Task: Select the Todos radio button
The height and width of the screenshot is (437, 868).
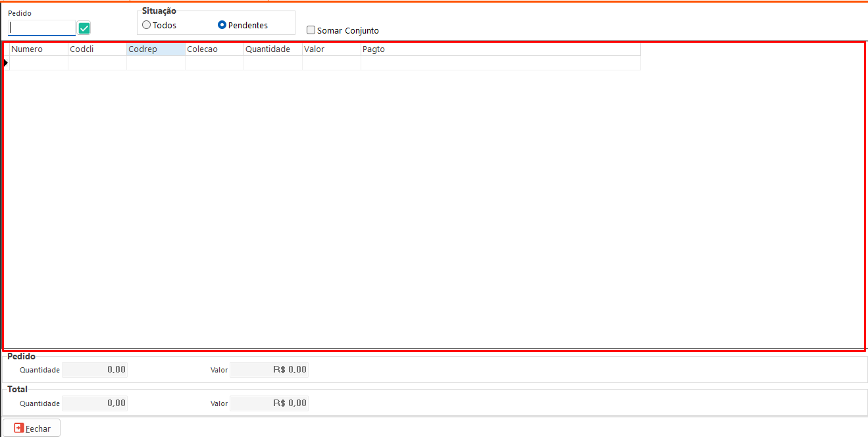Action: pos(147,25)
